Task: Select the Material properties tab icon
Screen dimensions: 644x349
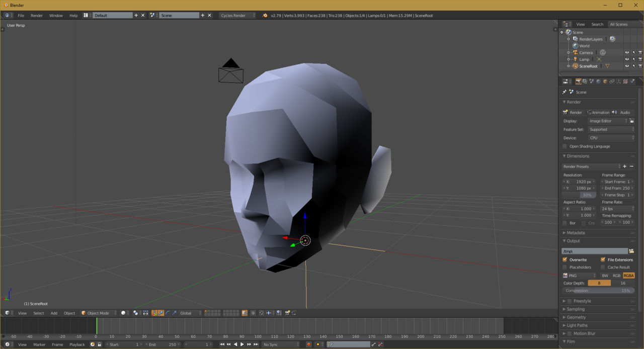Action: tap(625, 81)
